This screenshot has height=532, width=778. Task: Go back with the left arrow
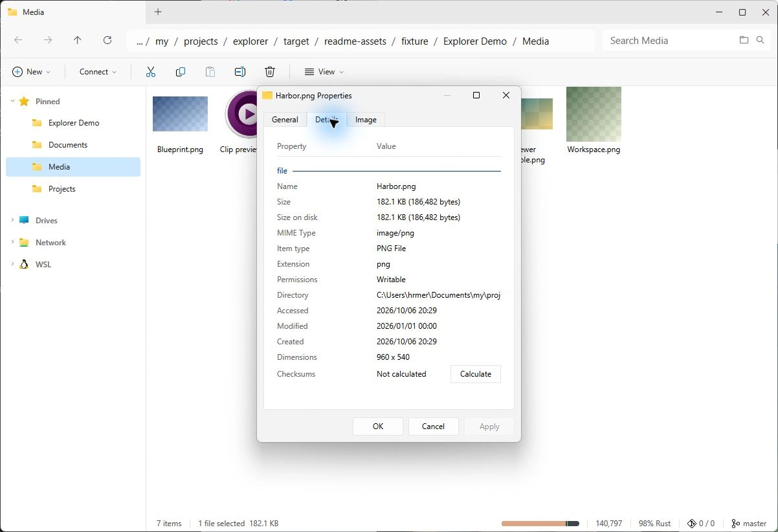(18, 40)
